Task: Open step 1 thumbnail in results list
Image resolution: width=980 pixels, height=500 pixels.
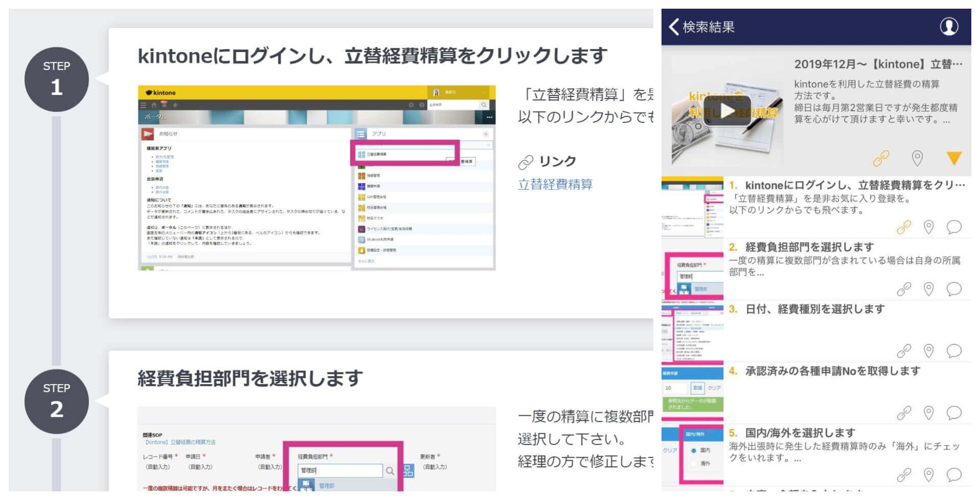Action: point(692,207)
